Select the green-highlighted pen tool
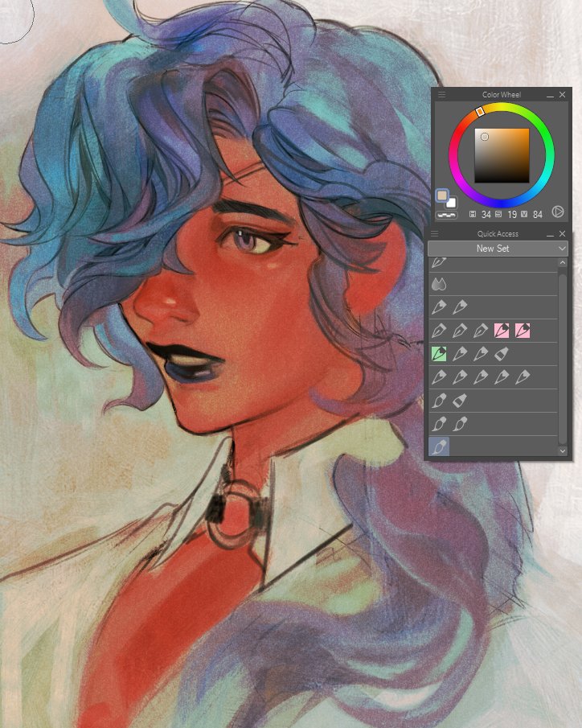 point(439,354)
